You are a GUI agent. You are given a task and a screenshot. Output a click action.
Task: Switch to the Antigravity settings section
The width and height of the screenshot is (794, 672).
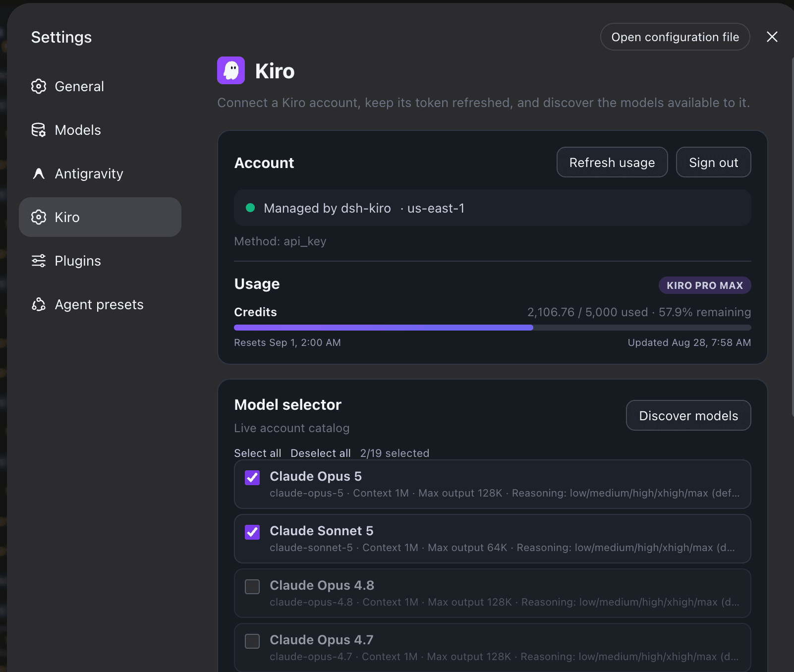[x=100, y=173]
